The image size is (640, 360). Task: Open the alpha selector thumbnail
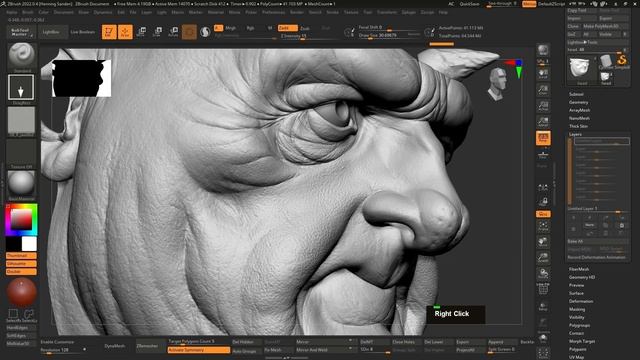click(21, 120)
